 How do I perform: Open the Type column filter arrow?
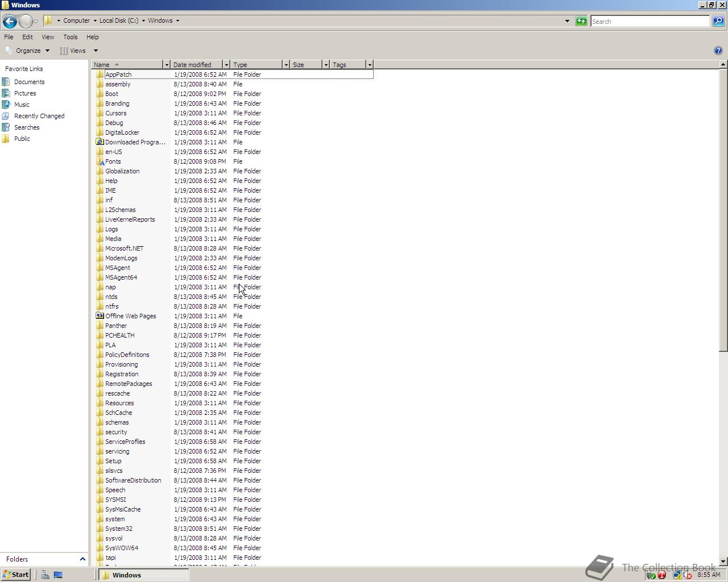(x=286, y=65)
